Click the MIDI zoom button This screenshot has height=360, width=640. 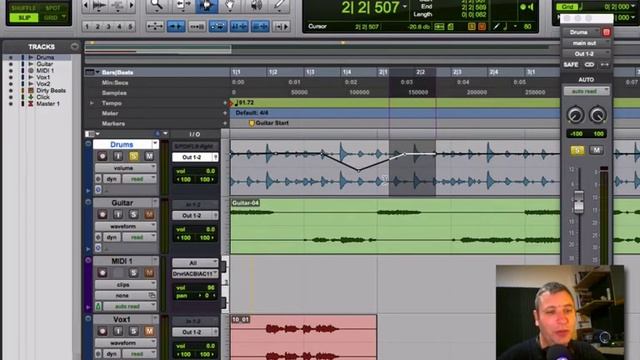tap(118, 5)
